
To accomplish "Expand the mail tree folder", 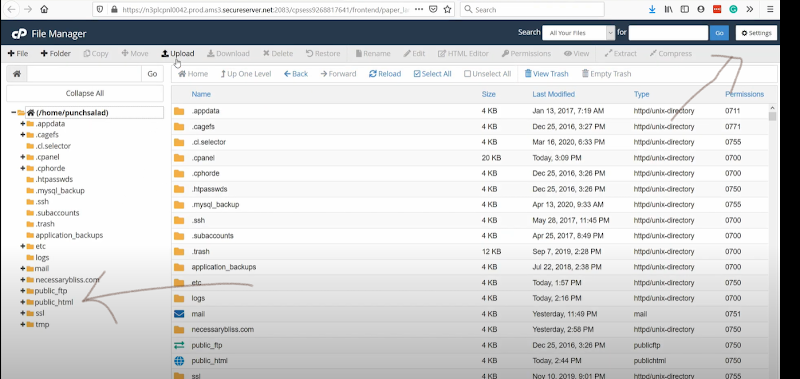I will tap(22, 268).
